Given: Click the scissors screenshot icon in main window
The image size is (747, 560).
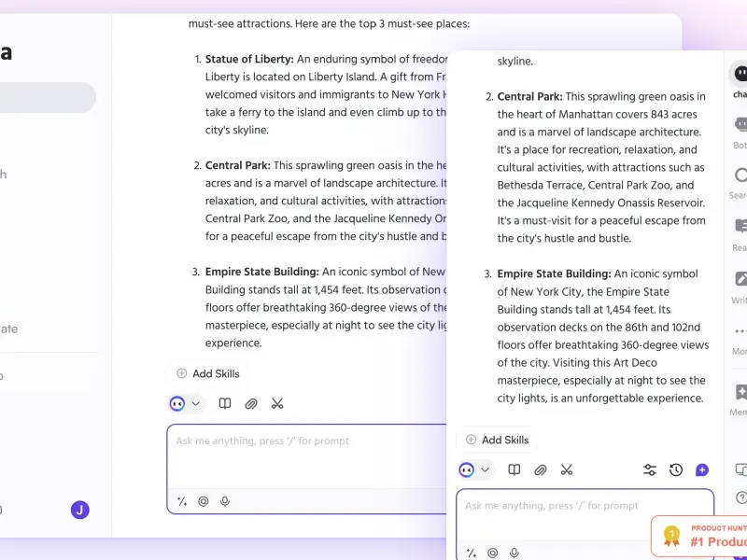Looking at the screenshot, I should 277,404.
